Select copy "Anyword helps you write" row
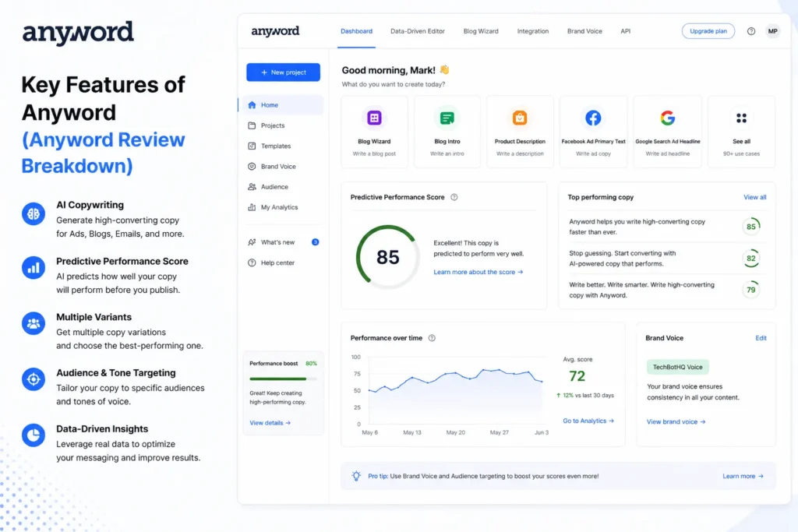The height and width of the screenshot is (532, 798). coord(667,227)
